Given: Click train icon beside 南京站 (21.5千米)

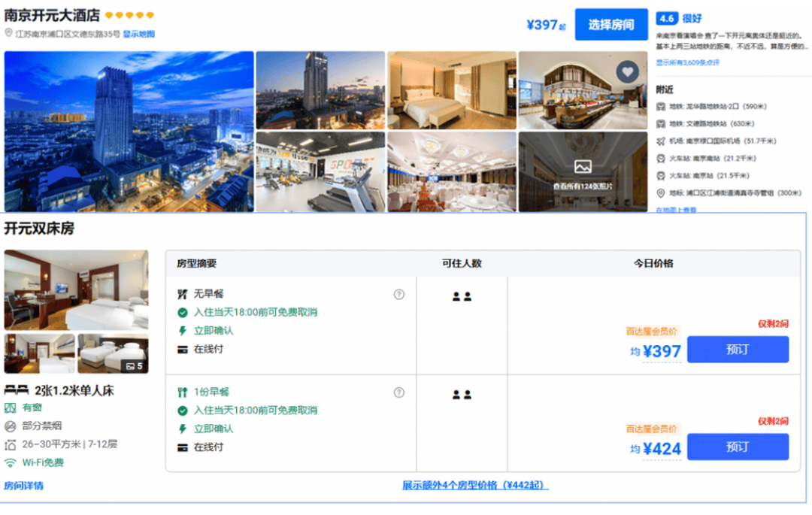Looking at the screenshot, I should click(x=661, y=175).
